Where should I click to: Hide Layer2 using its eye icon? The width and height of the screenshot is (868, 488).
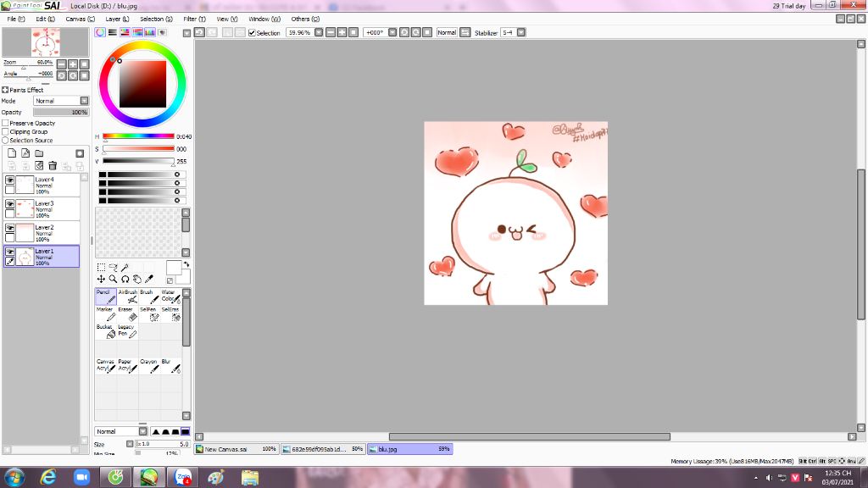pyautogui.click(x=9, y=228)
